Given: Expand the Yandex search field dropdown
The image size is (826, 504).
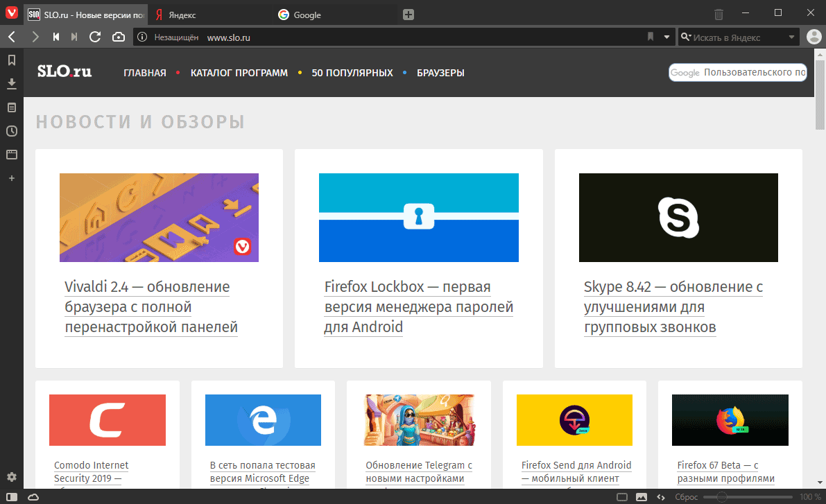Looking at the screenshot, I should 791,37.
